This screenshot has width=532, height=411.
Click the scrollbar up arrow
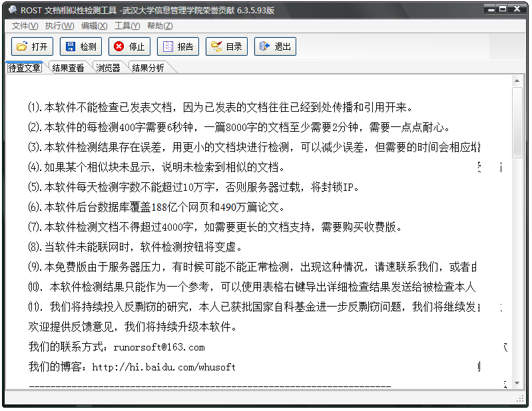tap(517, 80)
